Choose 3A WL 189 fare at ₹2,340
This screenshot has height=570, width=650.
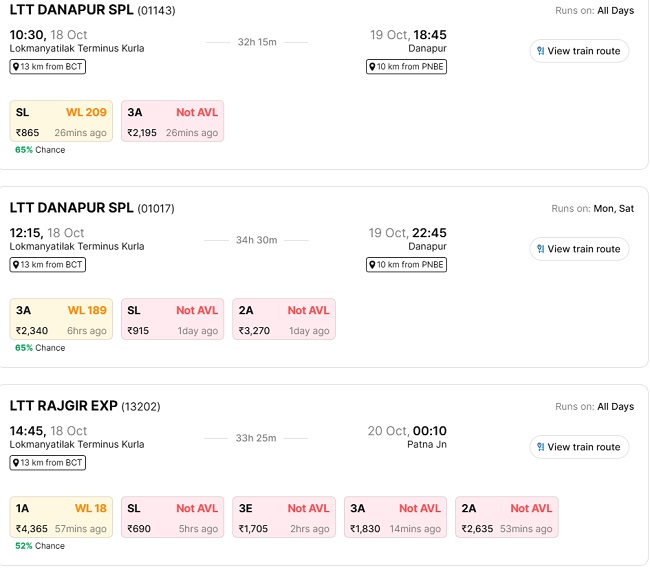coord(61,320)
